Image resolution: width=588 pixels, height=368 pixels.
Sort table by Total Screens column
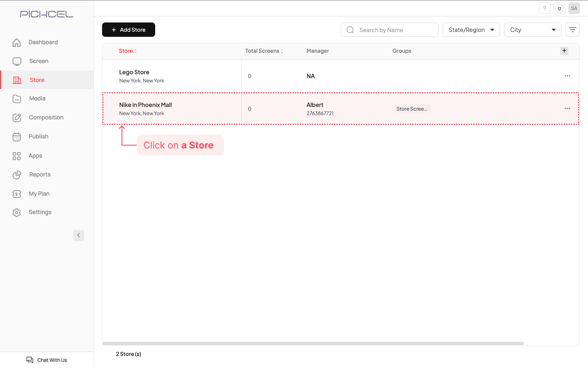264,51
